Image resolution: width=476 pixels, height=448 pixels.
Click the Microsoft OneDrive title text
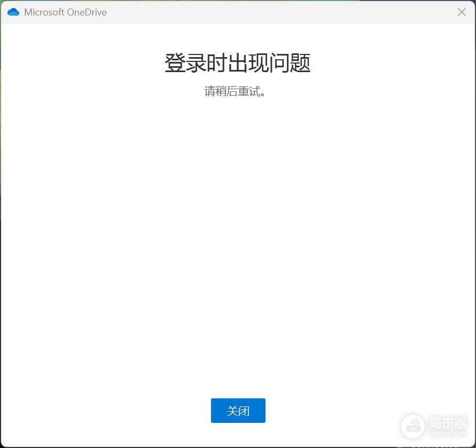tap(65, 12)
